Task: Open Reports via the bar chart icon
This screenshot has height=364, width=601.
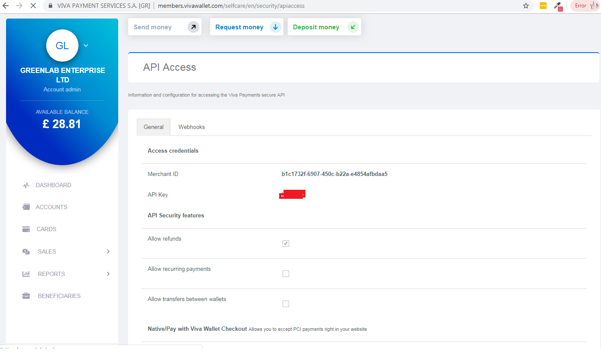Action: (x=26, y=273)
